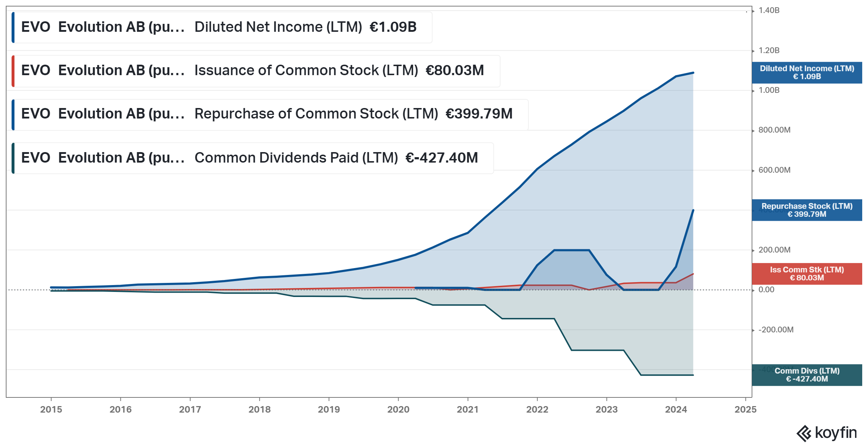Click the 2021 x-axis label
868x448 pixels.
468,409
